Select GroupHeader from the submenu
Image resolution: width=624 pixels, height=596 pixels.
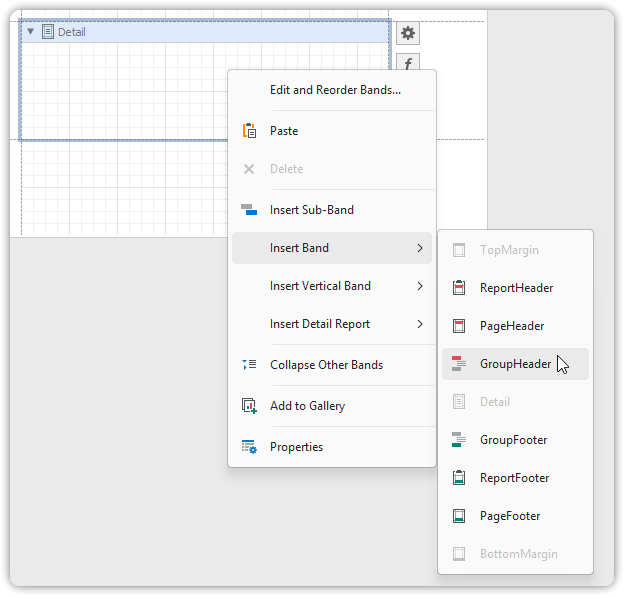click(x=515, y=364)
